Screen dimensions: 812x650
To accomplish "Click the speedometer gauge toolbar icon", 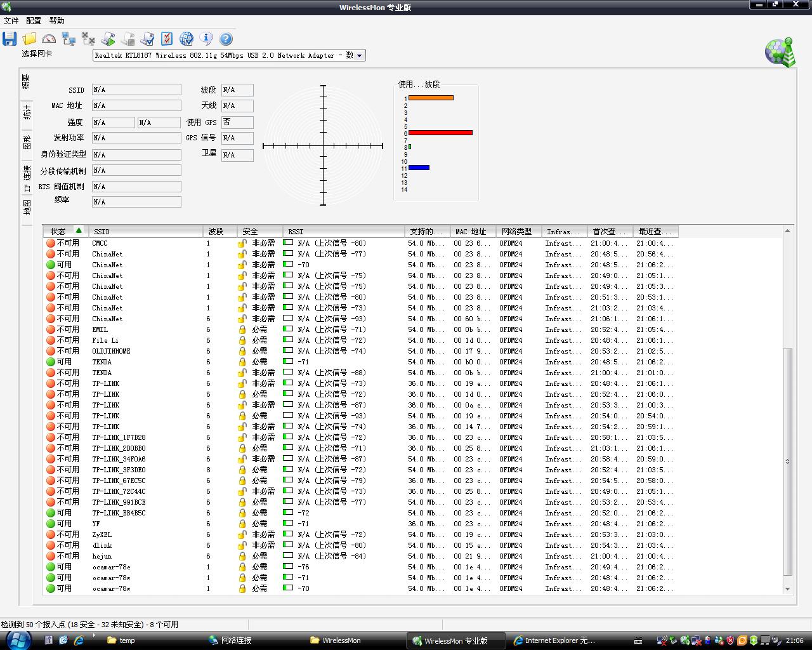I will coord(49,39).
